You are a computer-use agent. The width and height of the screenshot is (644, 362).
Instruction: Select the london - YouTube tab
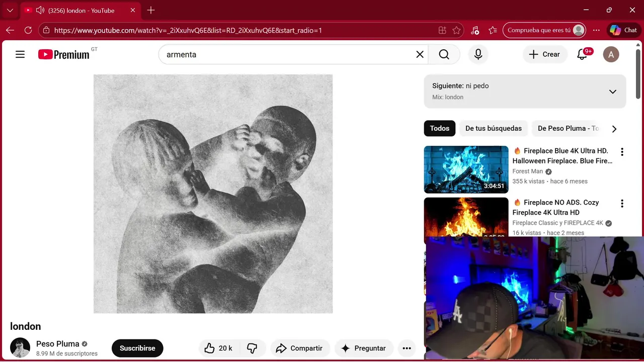tap(80, 10)
